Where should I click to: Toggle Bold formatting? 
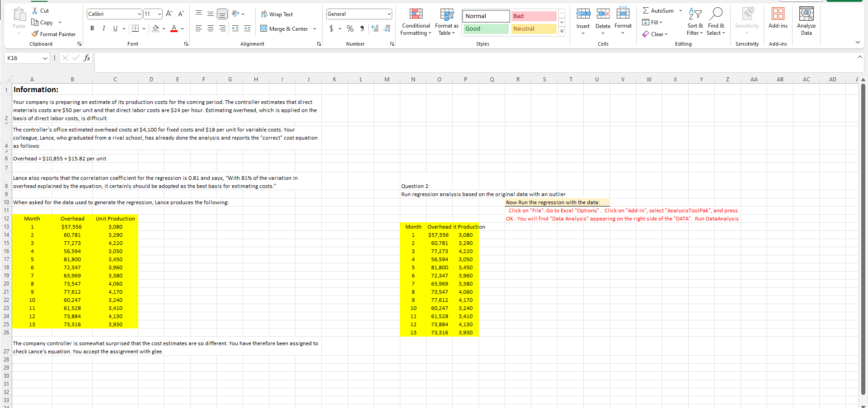(x=92, y=28)
